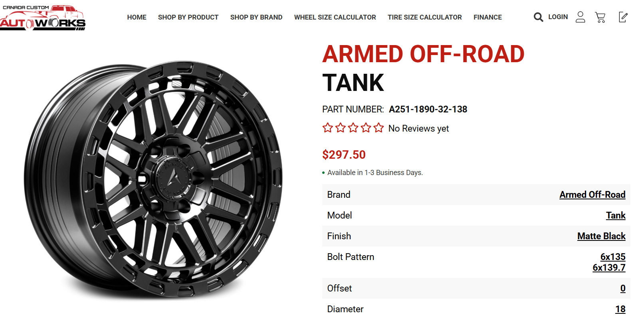Open the shopping cart icon
This screenshot has height=317, width=644.
coord(600,17)
